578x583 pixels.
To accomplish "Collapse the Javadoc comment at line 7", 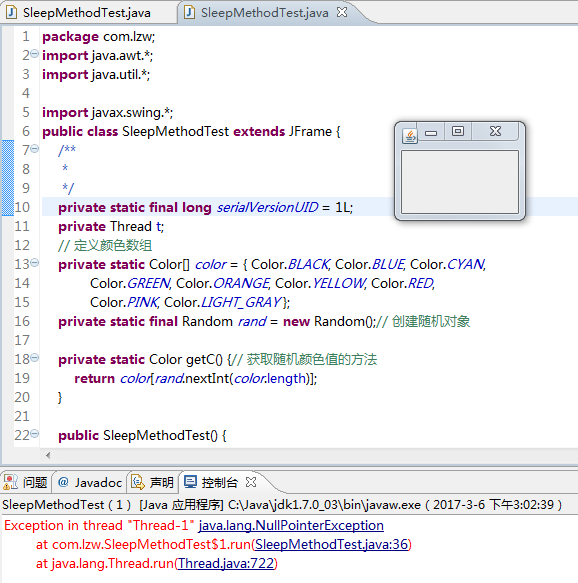I will 35,149.
